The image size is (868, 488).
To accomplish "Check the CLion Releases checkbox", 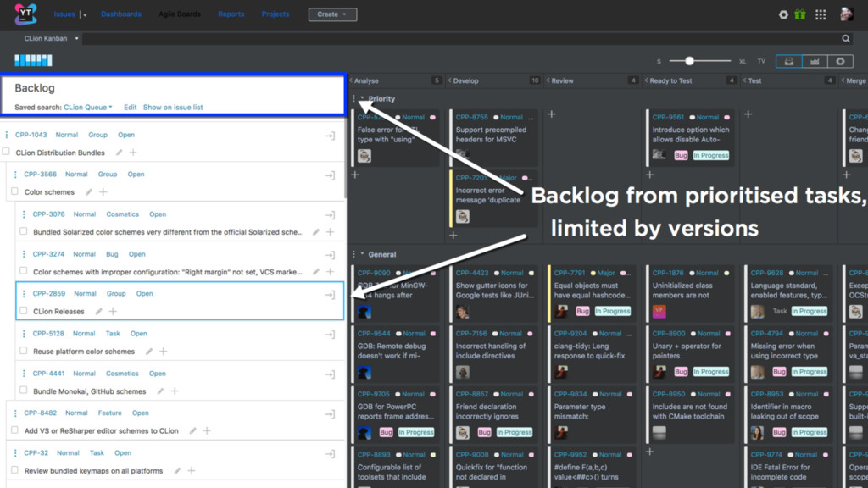I will pyautogui.click(x=23, y=311).
